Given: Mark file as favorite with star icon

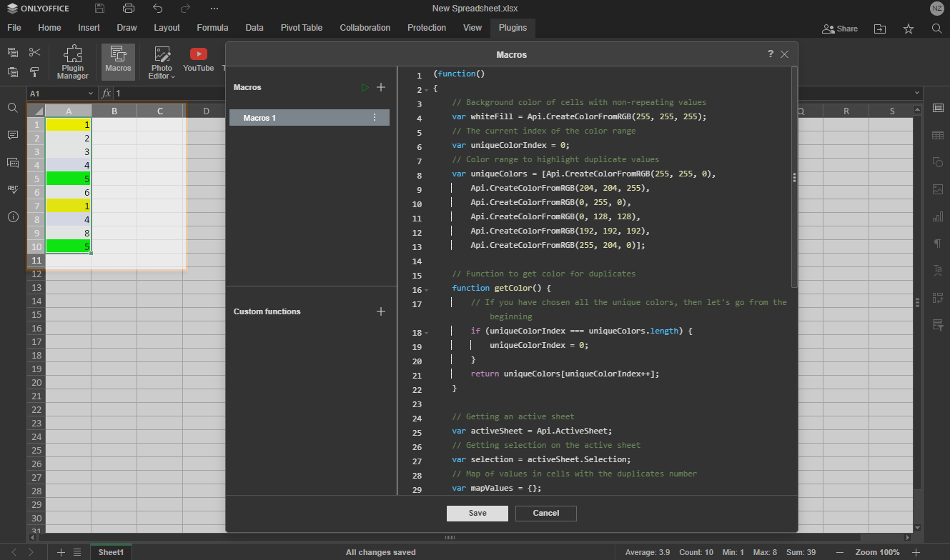Looking at the screenshot, I should click(x=909, y=29).
